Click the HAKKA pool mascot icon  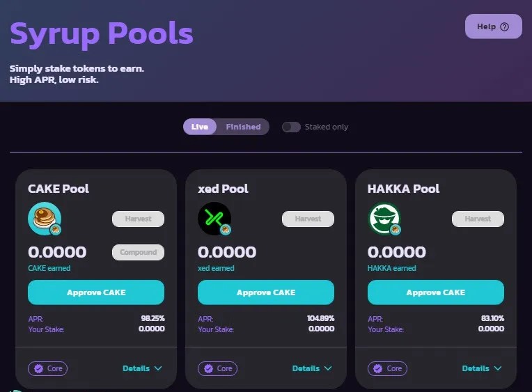pos(384,218)
